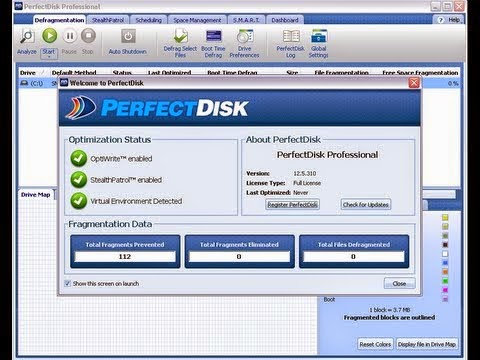Click the green legend color swatch
This screenshot has height=360, width=480.
445,281
